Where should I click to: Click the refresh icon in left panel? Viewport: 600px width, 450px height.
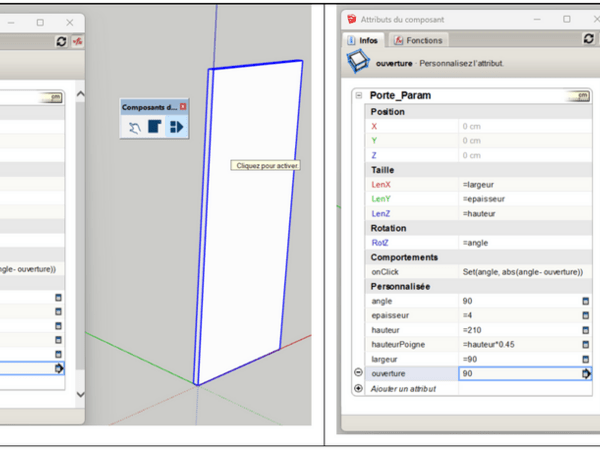coord(62,40)
